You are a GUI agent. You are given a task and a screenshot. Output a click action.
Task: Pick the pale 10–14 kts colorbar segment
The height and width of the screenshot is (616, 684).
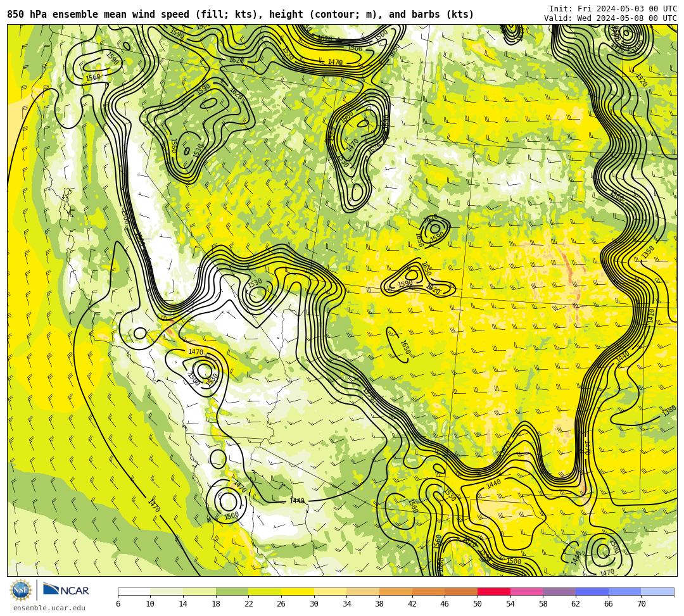(x=167, y=591)
